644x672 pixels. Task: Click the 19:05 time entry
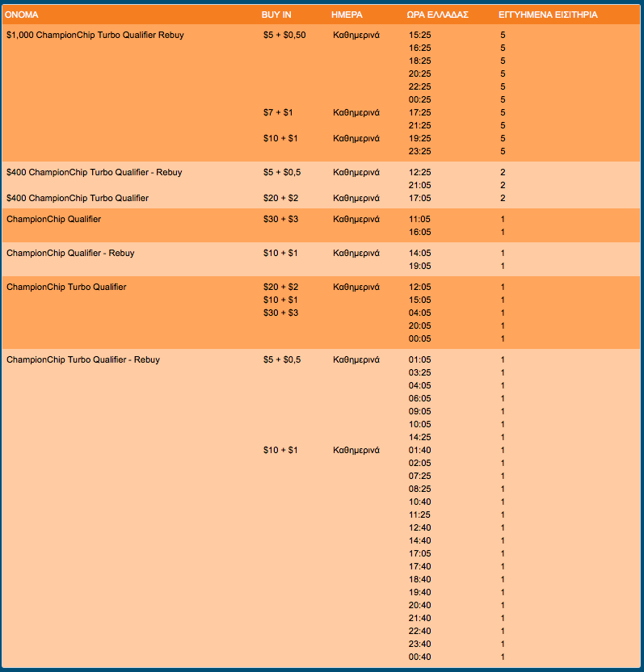coord(419,266)
